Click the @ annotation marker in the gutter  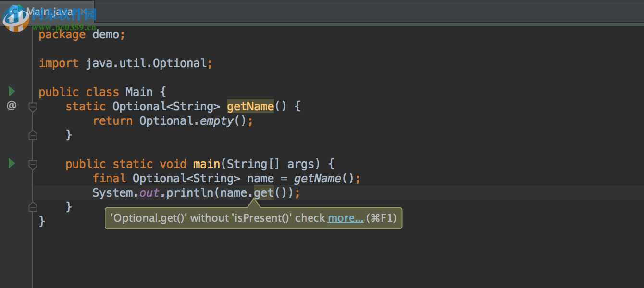[11, 106]
